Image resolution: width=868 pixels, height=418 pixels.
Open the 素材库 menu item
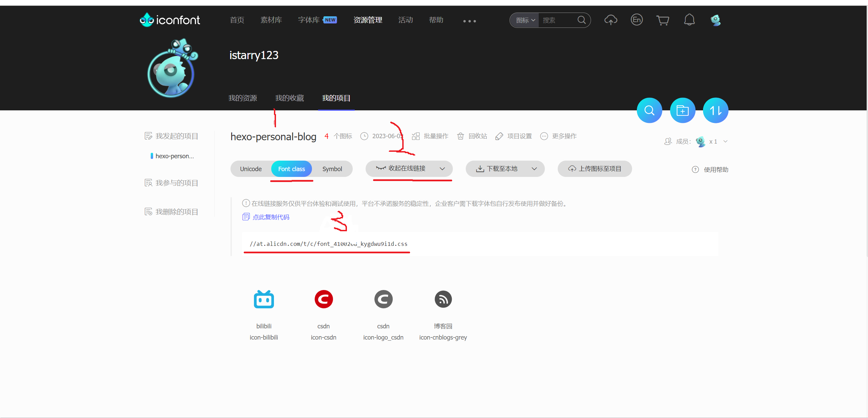pos(271,20)
